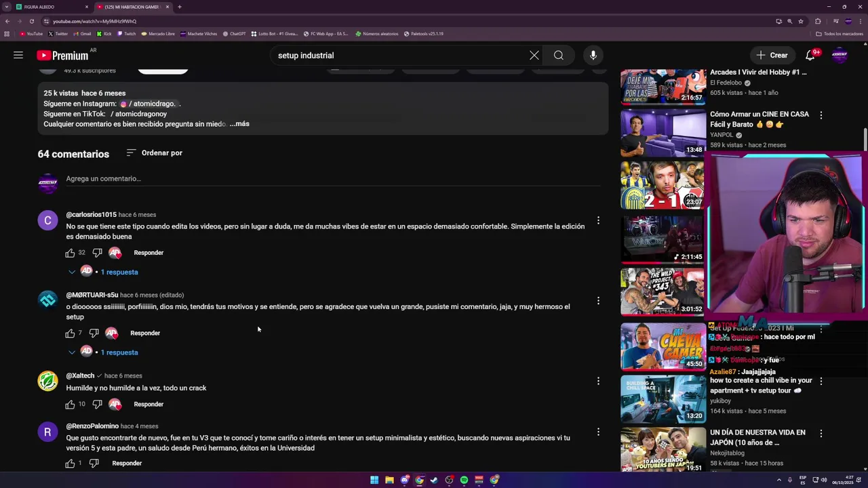
Task: Open the taskbar volume control
Action: (824, 480)
